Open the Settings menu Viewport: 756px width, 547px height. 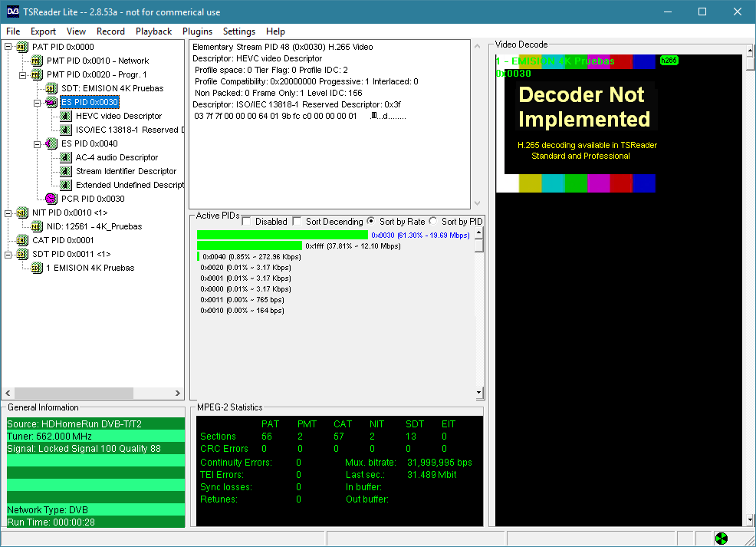[x=239, y=31]
